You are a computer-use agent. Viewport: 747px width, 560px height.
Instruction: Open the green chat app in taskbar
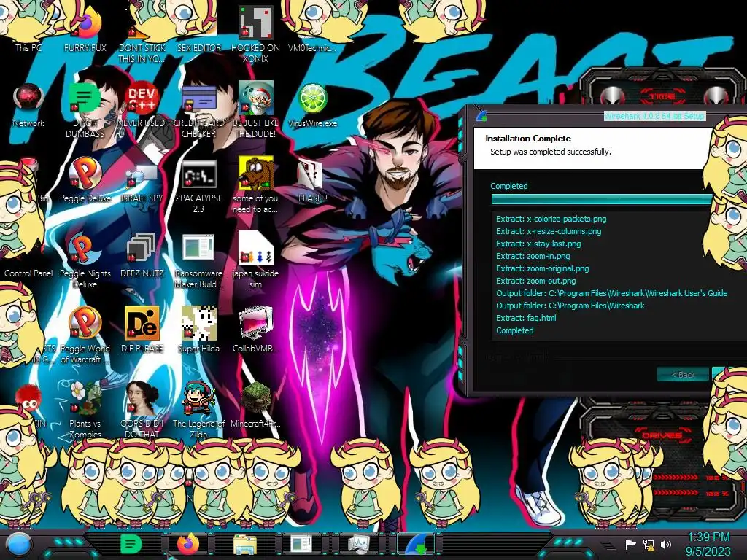(131, 544)
